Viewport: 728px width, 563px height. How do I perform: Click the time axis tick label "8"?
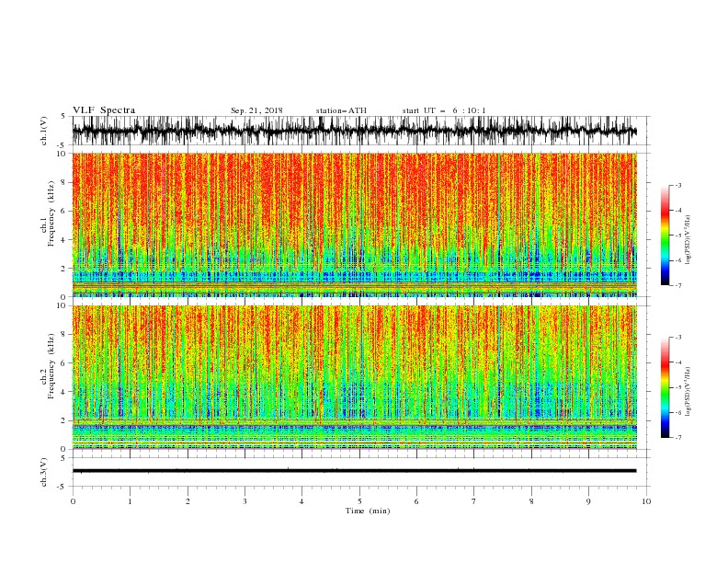531,501
